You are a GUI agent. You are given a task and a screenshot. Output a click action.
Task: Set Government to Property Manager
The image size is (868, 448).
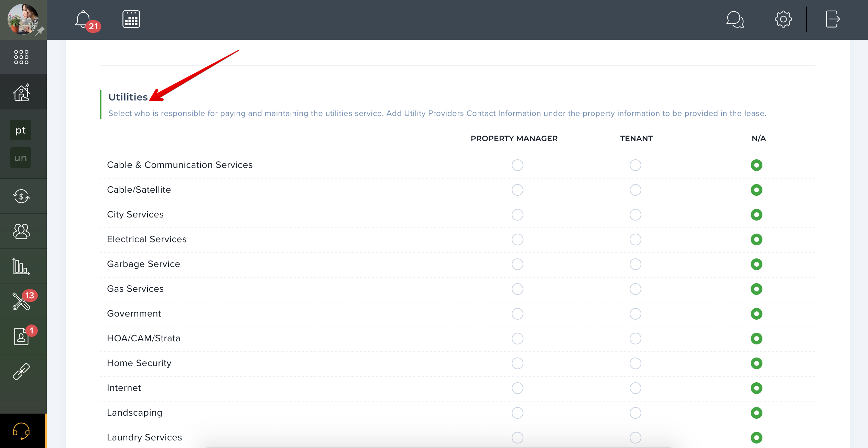(517, 314)
